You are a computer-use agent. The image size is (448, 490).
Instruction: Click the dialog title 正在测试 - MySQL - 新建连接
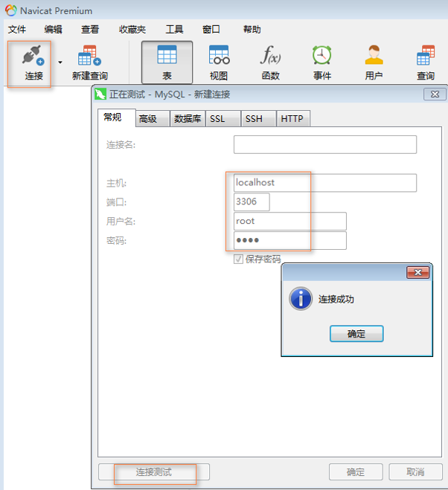(x=170, y=94)
